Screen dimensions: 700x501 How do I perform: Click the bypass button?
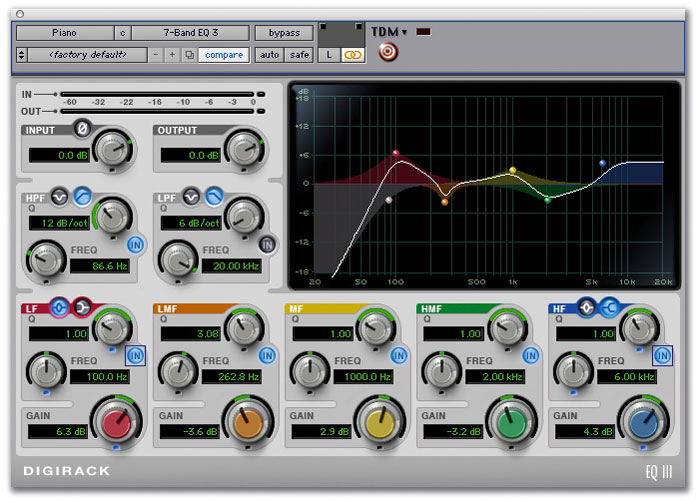coord(284,32)
